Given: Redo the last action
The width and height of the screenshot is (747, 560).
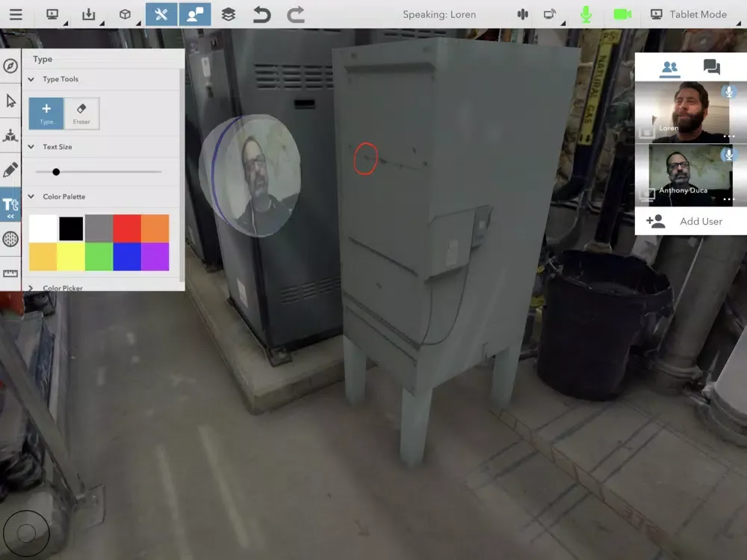Looking at the screenshot, I should pyautogui.click(x=295, y=14).
